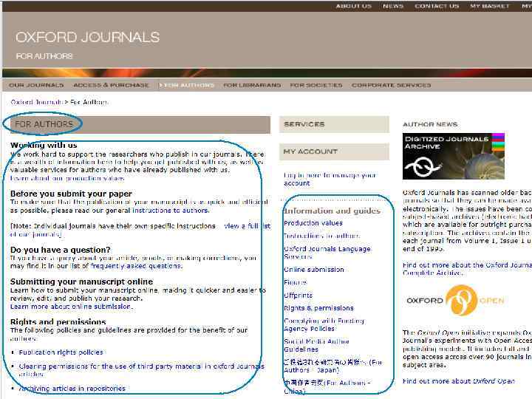Open Instructions to authors sidebar link

click(x=322, y=236)
